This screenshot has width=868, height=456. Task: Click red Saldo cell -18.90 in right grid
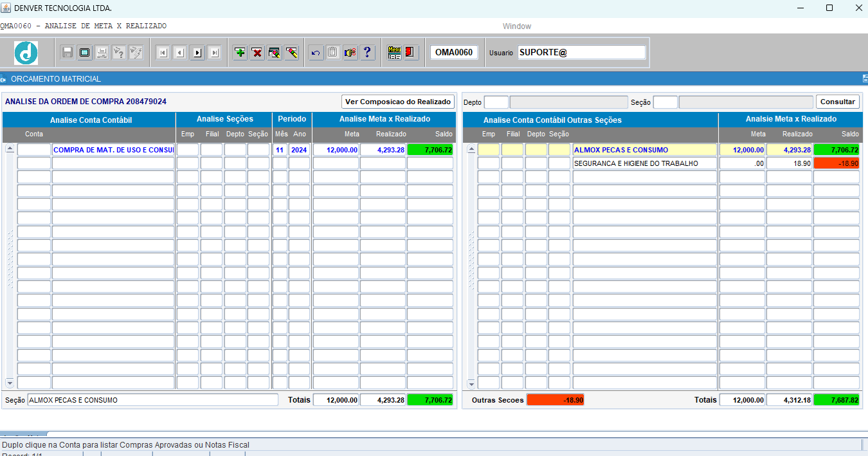point(836,163)
